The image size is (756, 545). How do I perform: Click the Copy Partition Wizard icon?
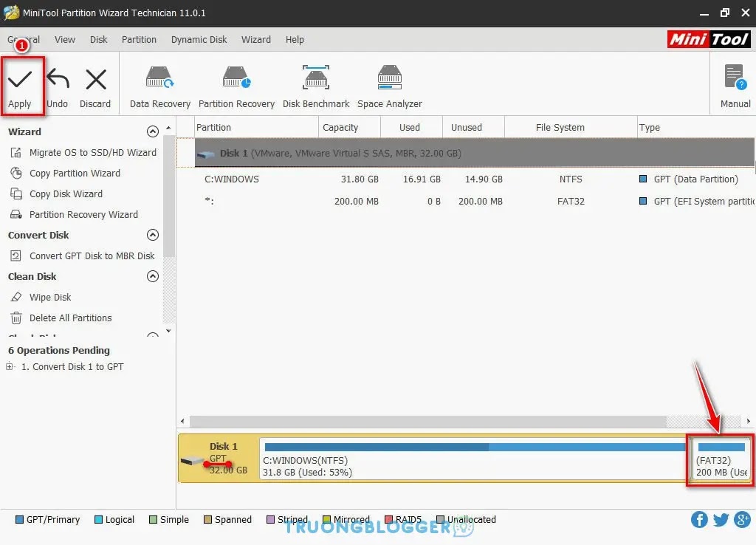tap(16, 173)
